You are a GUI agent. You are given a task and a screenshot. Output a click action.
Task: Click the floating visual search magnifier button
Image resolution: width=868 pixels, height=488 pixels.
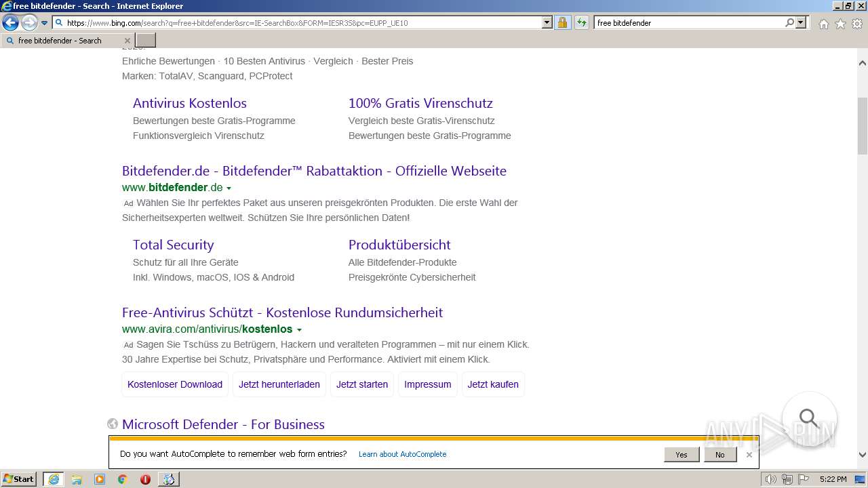[809, 418]
